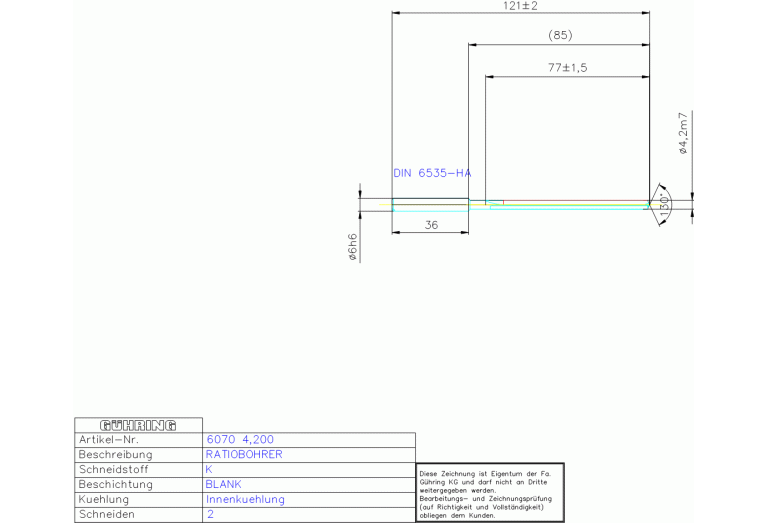Click the 121±2 overall length dimension
Image resolution: width=767 pixels, height=523 pixels.
(x=521, y=6)
